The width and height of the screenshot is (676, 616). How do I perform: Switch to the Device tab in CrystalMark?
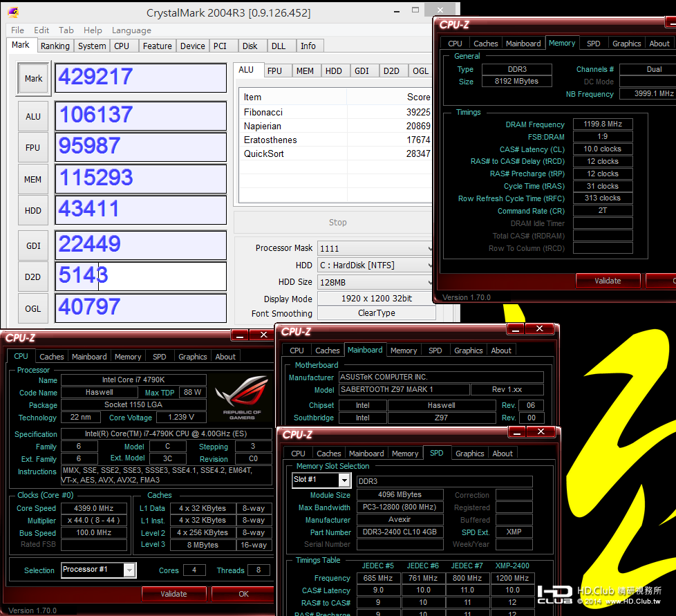[x=193, y=46]
